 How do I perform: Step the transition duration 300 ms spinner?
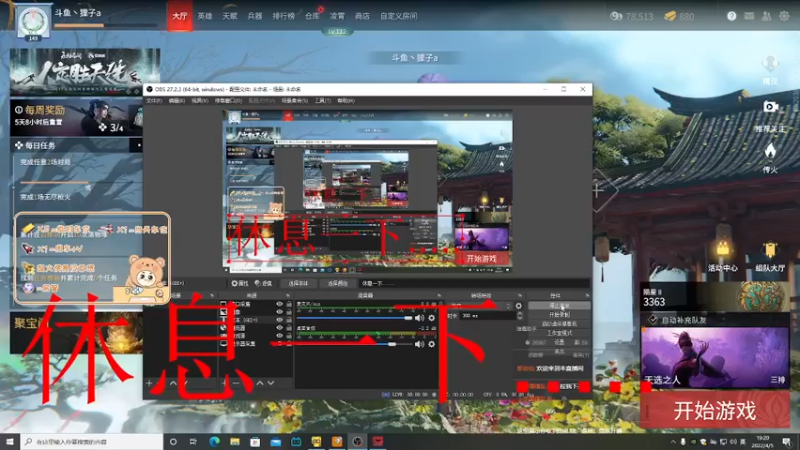[x=519, y=316]
